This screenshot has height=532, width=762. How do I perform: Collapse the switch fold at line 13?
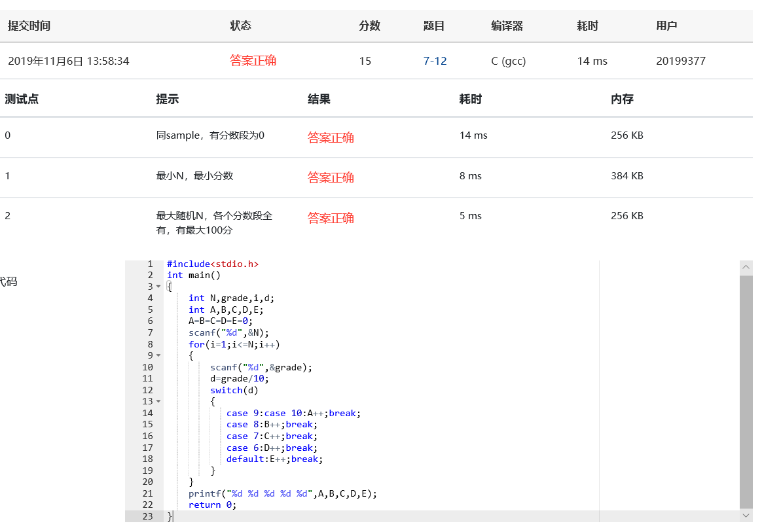(158, 402)
